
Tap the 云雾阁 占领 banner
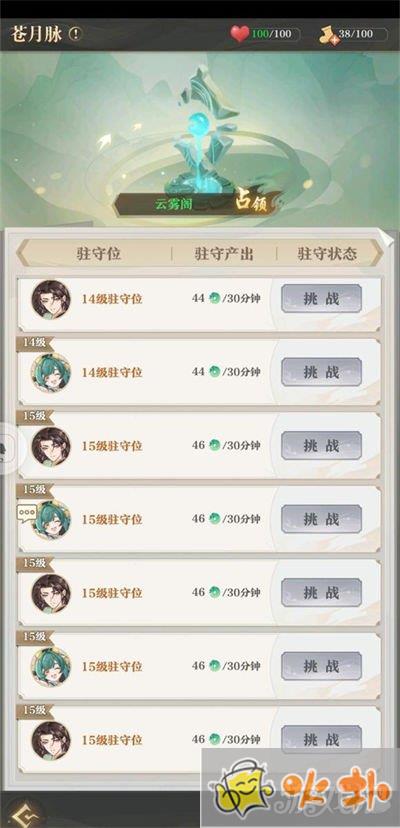coord(198,204)
